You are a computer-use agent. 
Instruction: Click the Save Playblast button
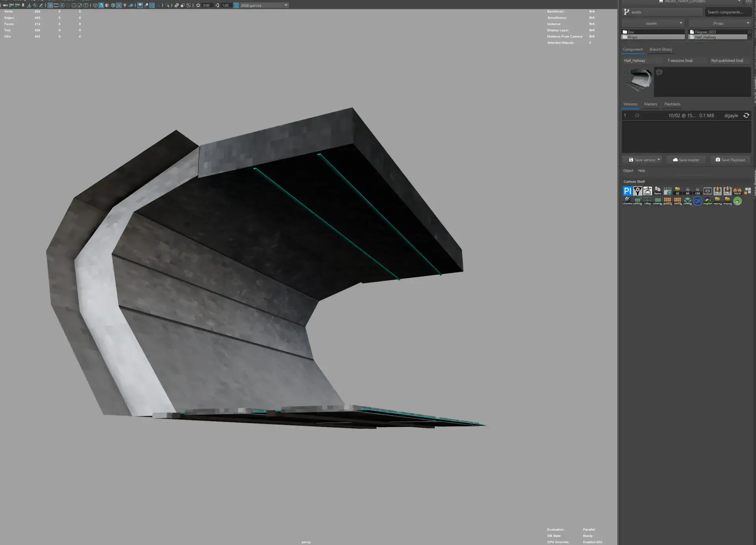click(x=730, y=160)
